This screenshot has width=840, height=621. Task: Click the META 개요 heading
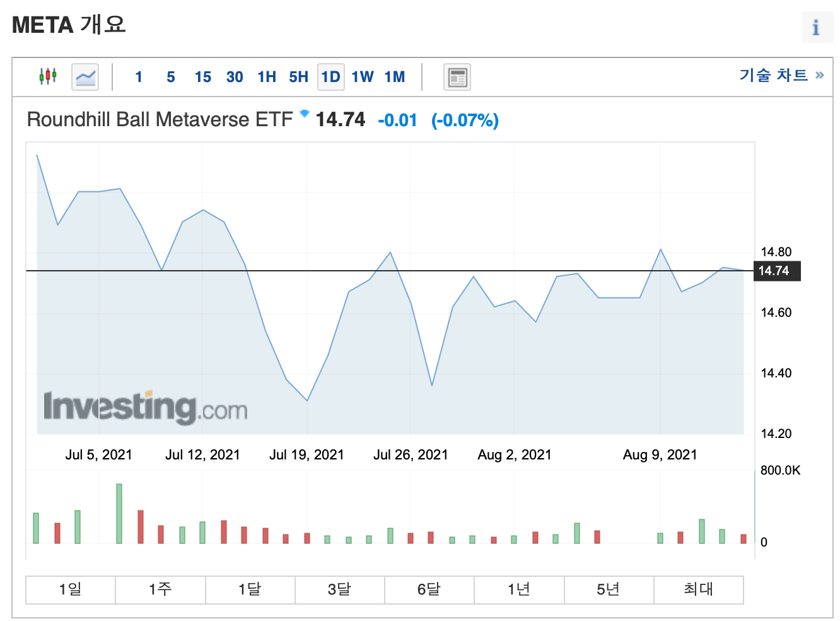[69, 25]
